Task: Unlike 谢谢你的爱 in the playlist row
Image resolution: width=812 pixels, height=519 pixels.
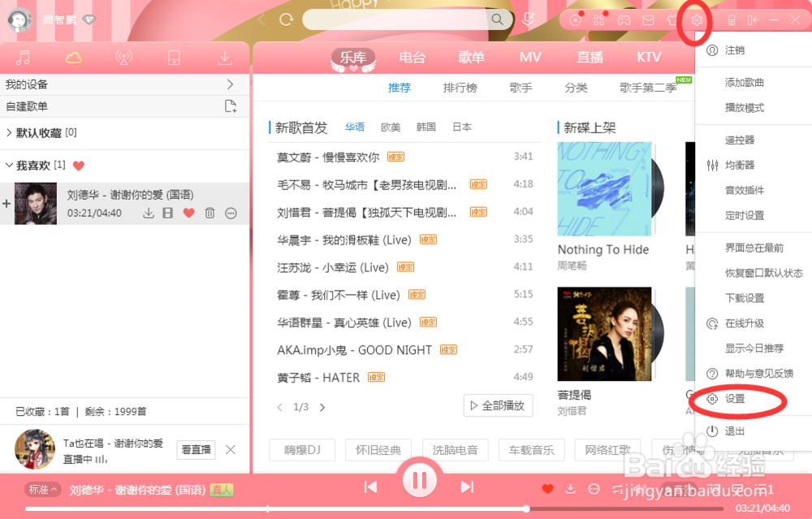Action: point(189,213)
